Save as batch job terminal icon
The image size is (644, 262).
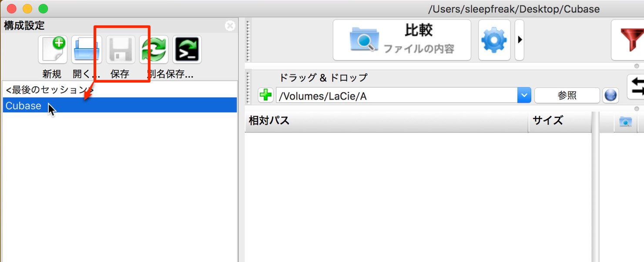pos(187,50)
